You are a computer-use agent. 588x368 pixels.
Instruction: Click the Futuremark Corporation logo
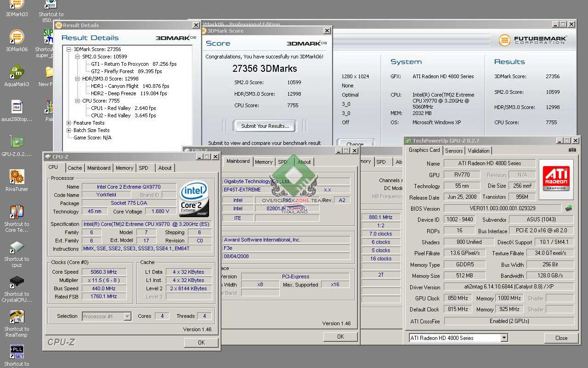coord(533,40)
